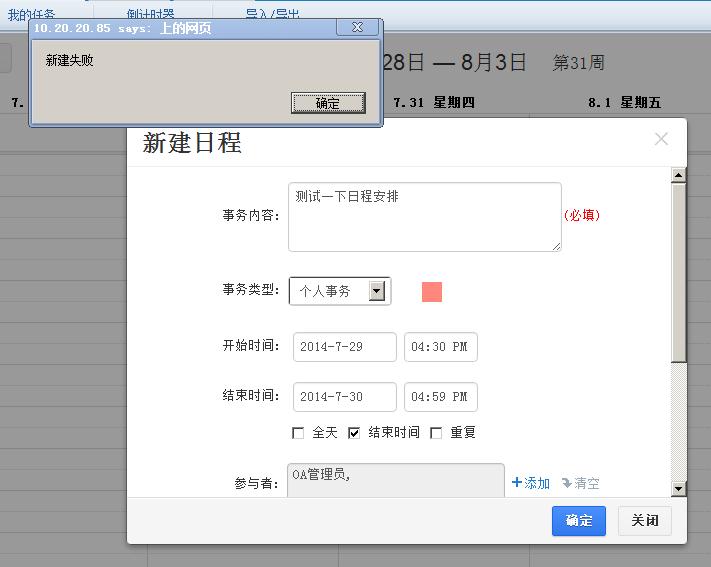Screen dimensions: 711x567
Task: Open the start date 2014-7-29 picker
Action: [344, 347]
